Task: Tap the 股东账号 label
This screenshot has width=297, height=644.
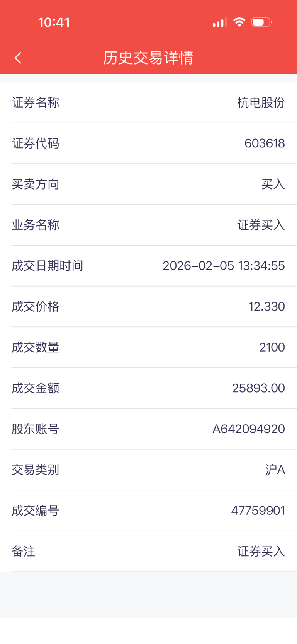Action: point(36,429)
